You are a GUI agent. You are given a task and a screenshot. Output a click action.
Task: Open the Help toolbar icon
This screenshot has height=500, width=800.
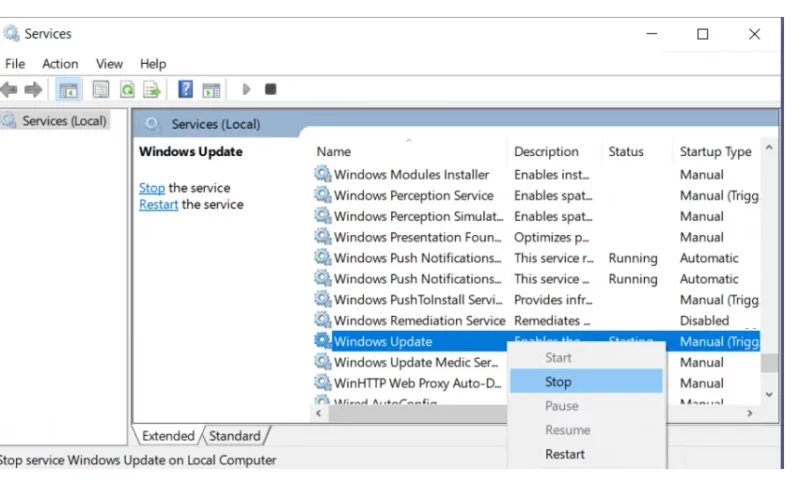(185, 89)
